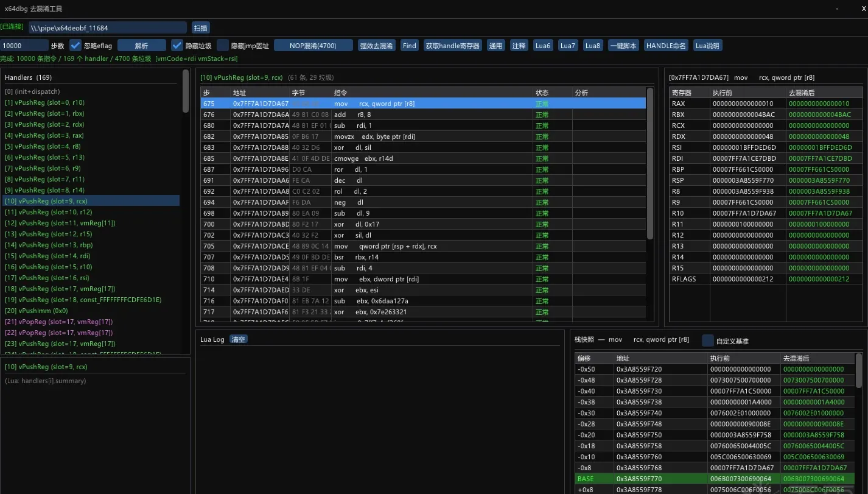868x494 pixels.
Task: Click the 通用 button
Action: (x=496, y=46)
